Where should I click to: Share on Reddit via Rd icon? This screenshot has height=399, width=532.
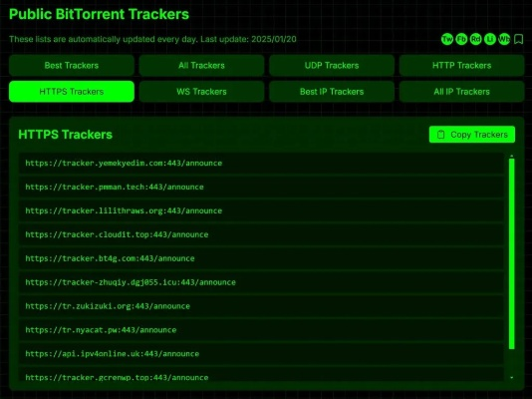(x=475, y=39)
